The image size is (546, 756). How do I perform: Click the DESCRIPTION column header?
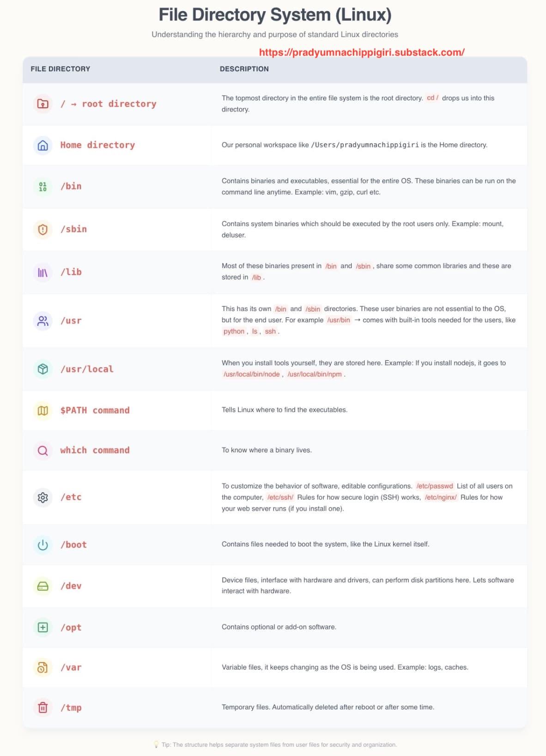coord(244,69)
